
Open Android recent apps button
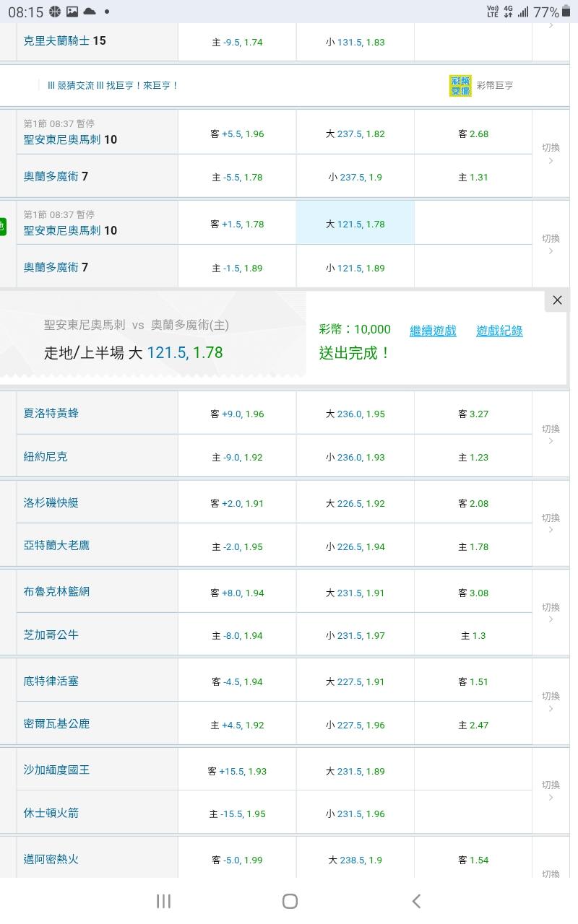[163, 900]
